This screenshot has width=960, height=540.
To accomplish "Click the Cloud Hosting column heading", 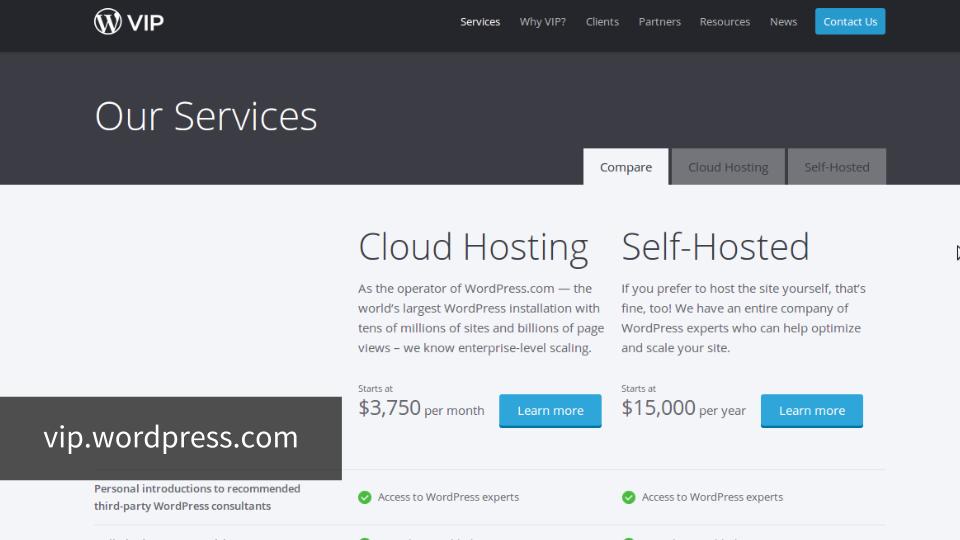I will (x=473, y=248).
